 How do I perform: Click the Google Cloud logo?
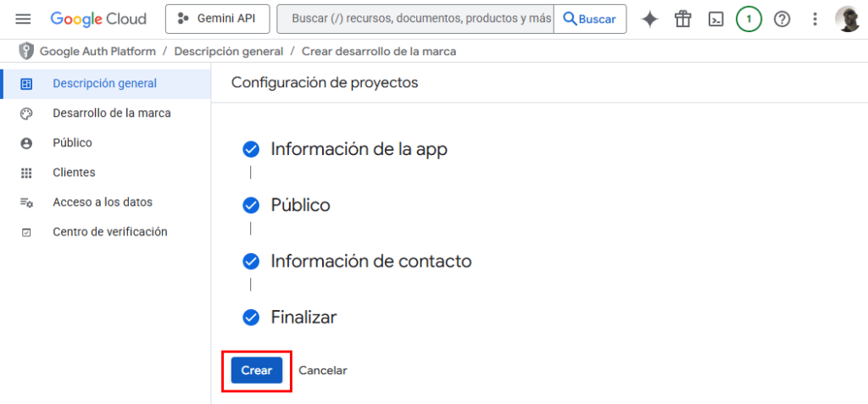98,19
